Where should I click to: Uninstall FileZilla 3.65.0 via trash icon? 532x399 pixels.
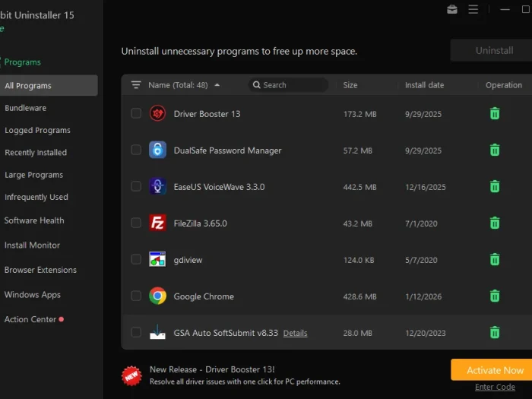point(495,223)
